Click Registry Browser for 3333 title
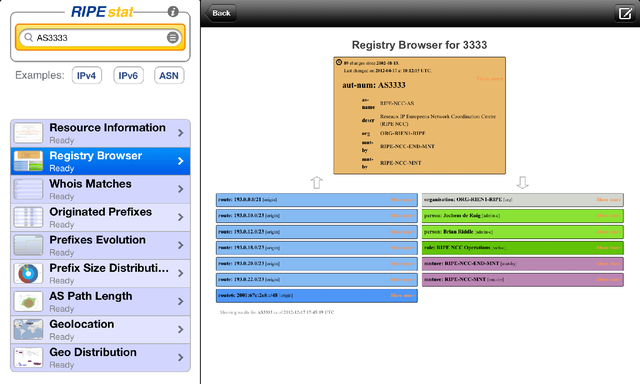The image size is (640, 384). click(x=420, y=45)
